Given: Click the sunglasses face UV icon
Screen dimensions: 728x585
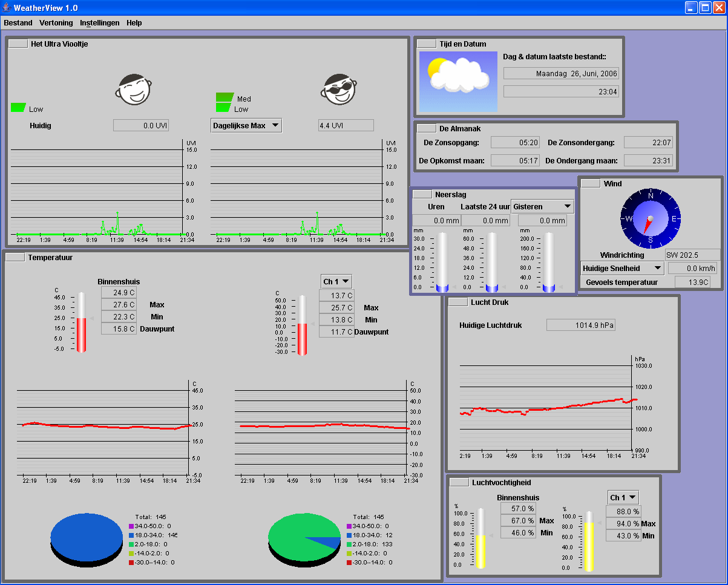Looking at the screenshot, I should click(339, 90).
